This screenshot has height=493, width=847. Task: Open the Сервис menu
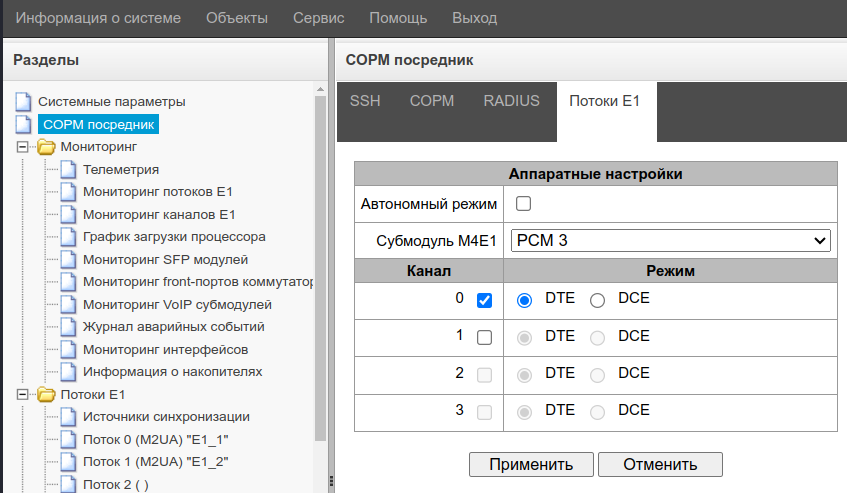point(318,18)
